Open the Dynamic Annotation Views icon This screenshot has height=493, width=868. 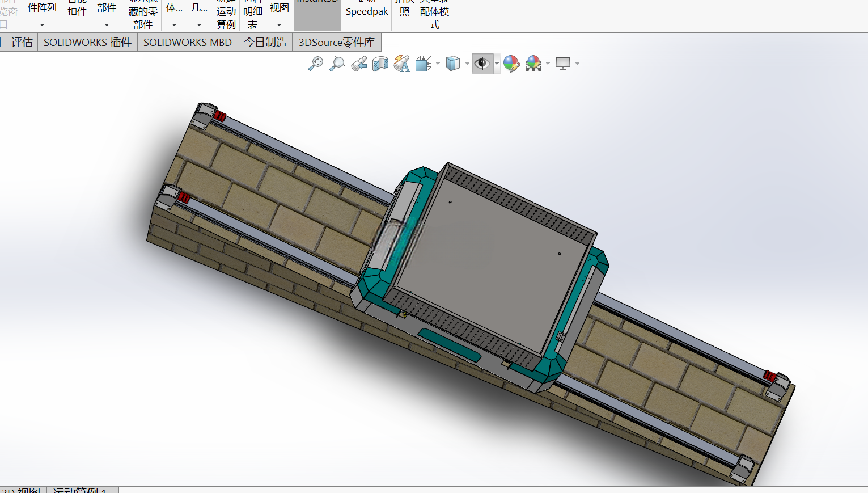pos(402,64)
